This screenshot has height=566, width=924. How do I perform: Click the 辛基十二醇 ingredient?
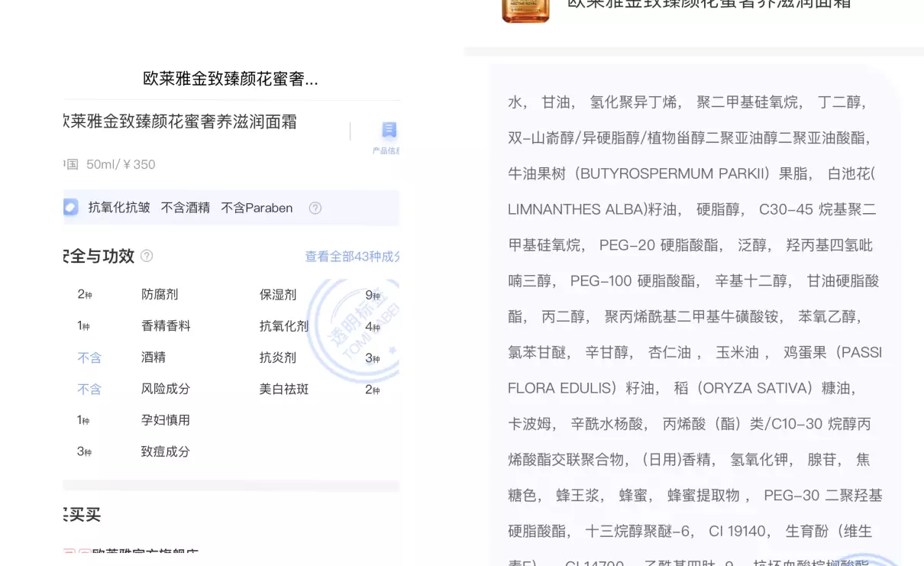(752, 281)
